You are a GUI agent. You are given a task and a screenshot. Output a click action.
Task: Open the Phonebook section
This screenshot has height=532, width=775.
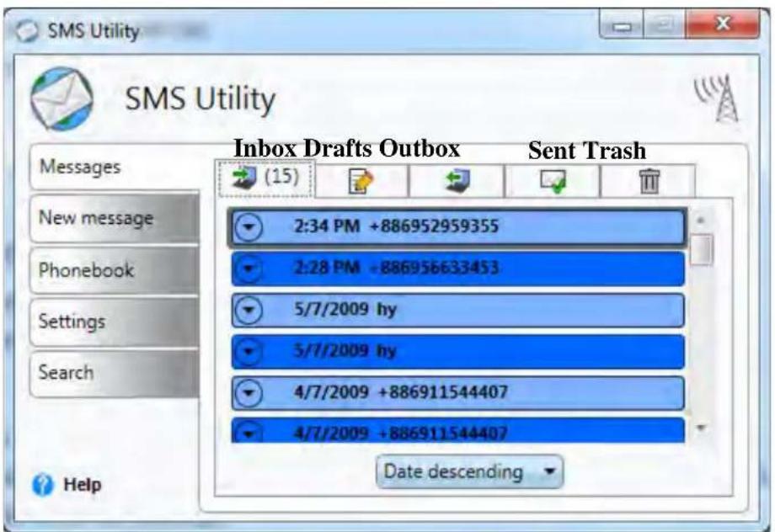[115, 270]
